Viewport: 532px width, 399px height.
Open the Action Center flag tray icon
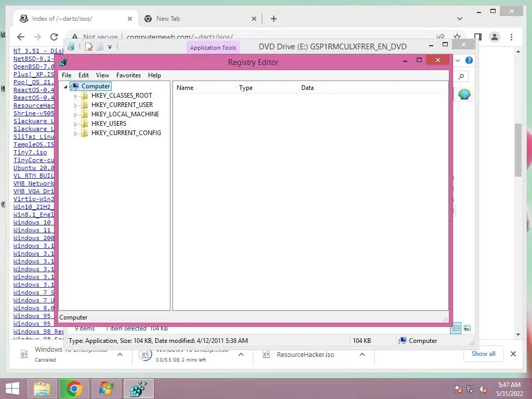click(x=458, y=389)
